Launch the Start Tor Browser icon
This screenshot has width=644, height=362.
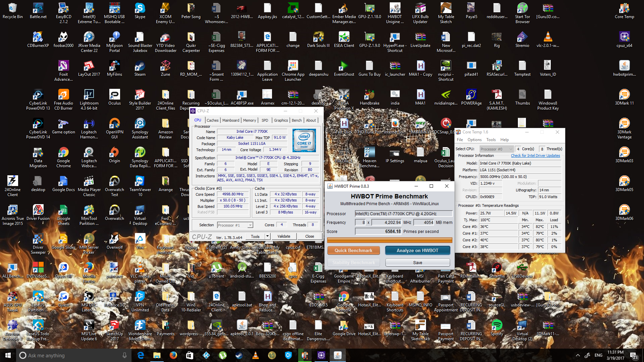coord(522,13)
